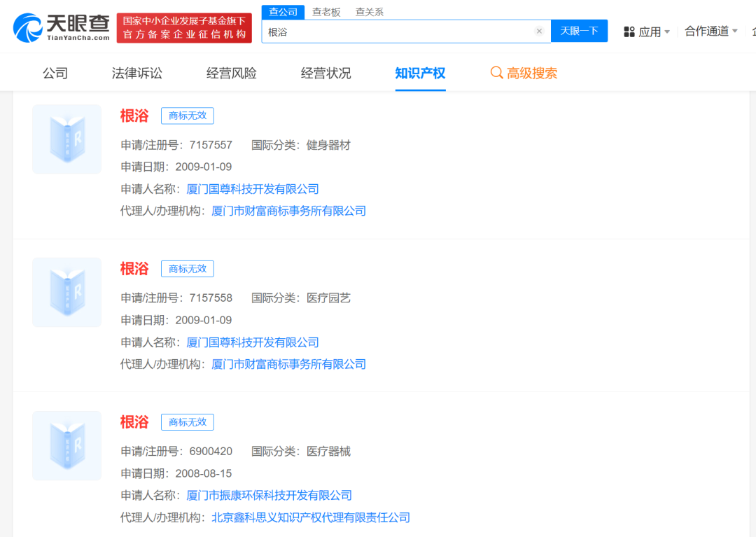Switch to the 知识产权 tab
The width and height of the screenshot is (756, 537).
[x=421, y=74]
